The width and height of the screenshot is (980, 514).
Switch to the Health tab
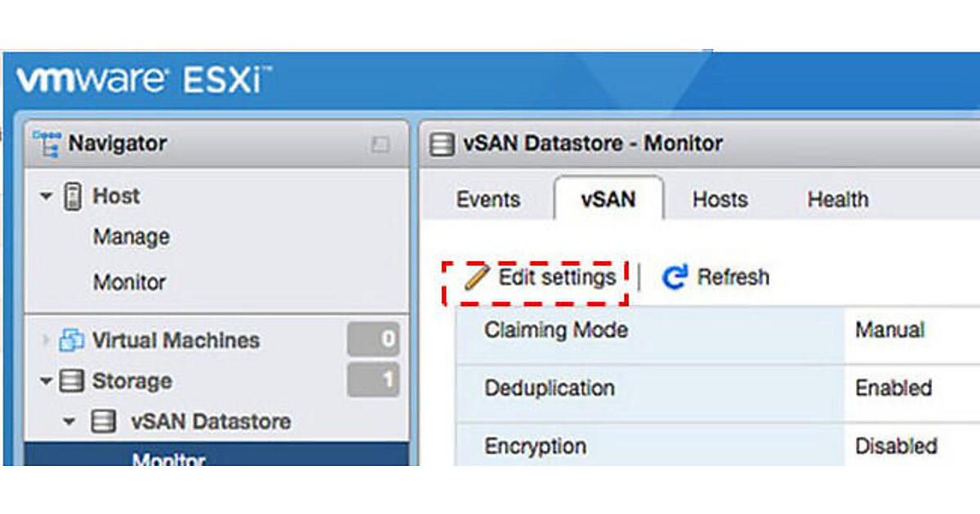pyautogui.click(x=837, y=200)
